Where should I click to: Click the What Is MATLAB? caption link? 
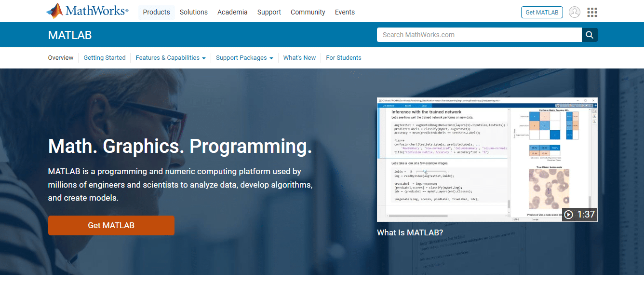coord(410,232)
